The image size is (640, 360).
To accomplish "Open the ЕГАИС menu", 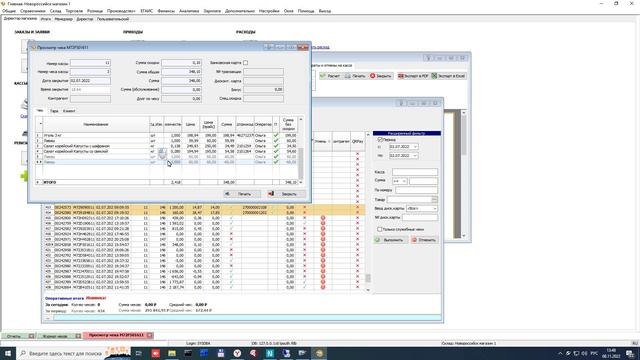I will pyautogui.click(x=147, y=11).
